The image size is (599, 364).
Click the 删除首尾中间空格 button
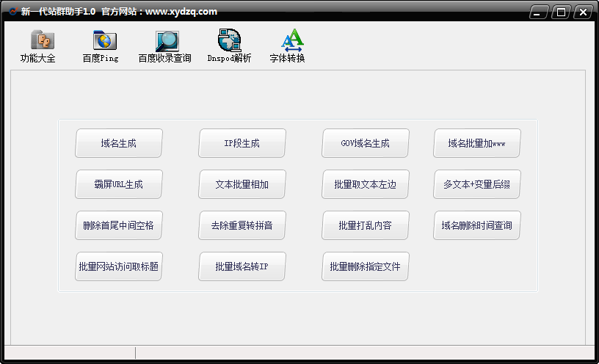[x=119, y=225]
